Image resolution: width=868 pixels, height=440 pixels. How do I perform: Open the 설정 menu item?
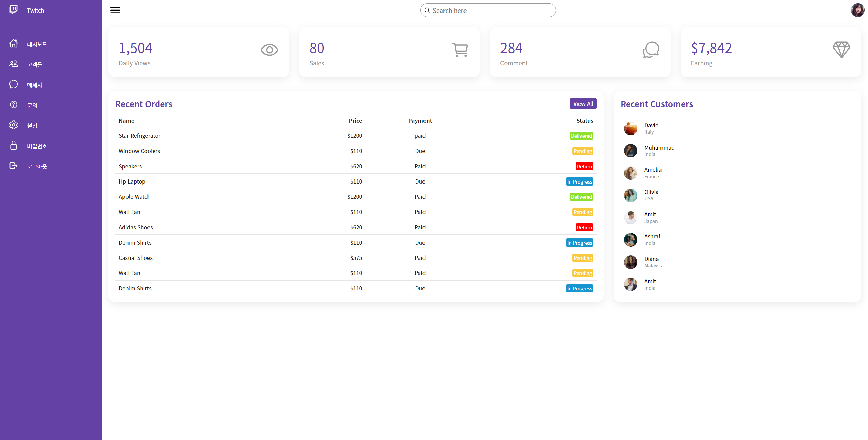coord(32,125)
